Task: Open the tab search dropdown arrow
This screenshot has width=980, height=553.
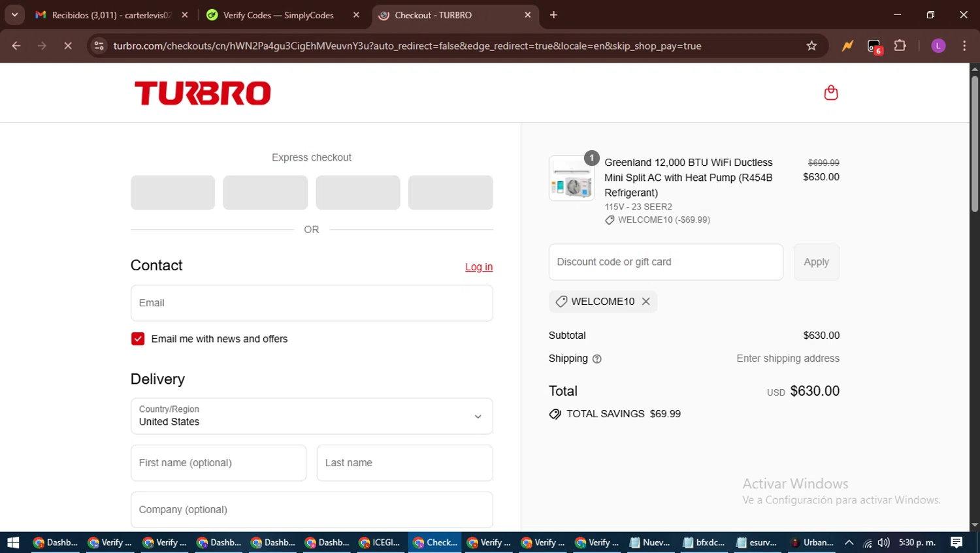Action: (14, 15)
